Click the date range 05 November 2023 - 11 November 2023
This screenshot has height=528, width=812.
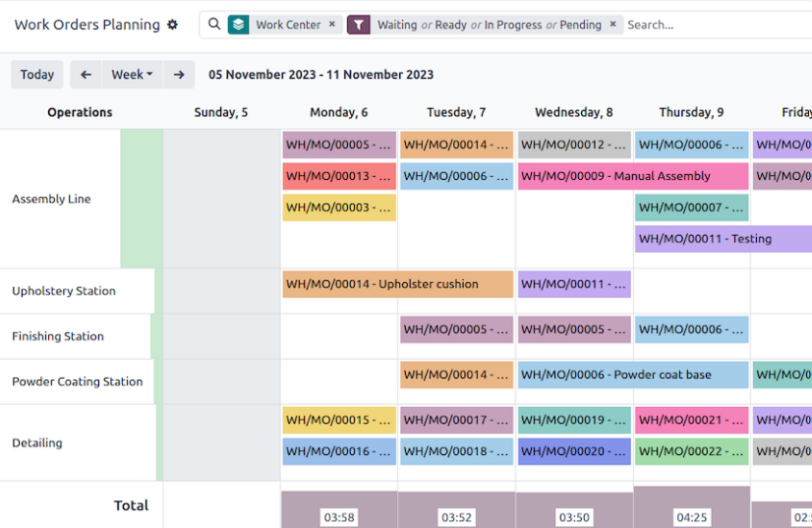(x=321, y=75)
